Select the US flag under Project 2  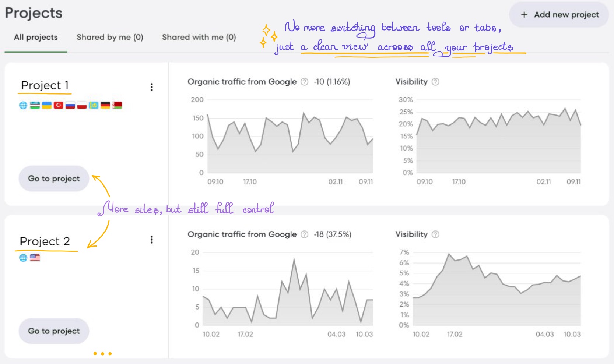tap(35, 257)
